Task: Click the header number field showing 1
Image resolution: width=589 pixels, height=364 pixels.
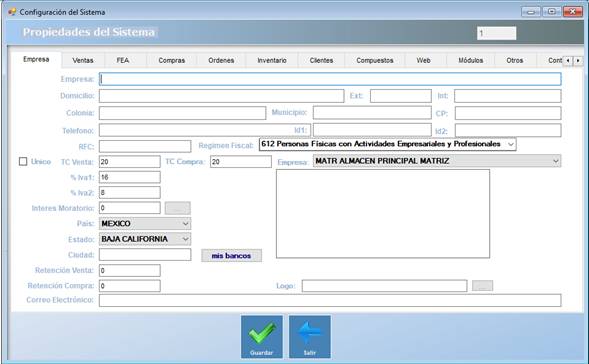Action: (x=497, y=33)
